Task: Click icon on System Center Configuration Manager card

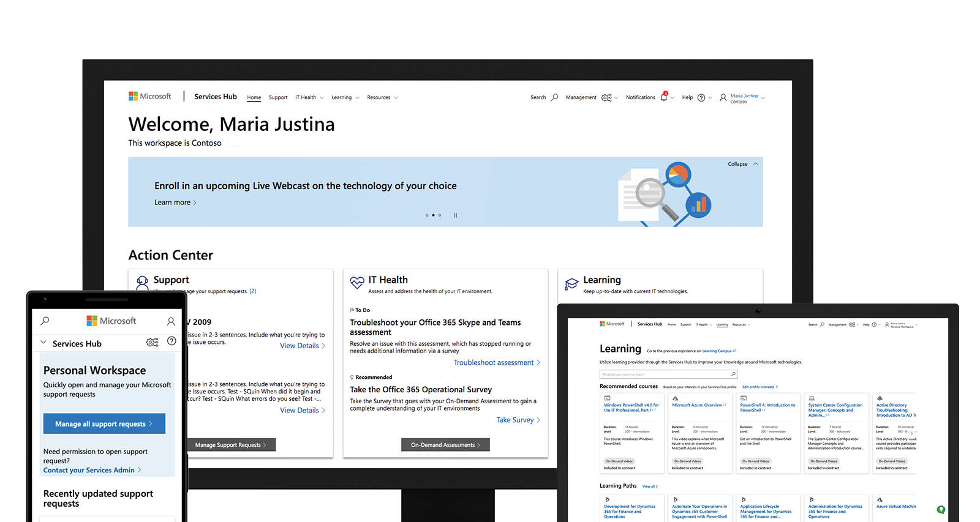Action: (812, 398)
